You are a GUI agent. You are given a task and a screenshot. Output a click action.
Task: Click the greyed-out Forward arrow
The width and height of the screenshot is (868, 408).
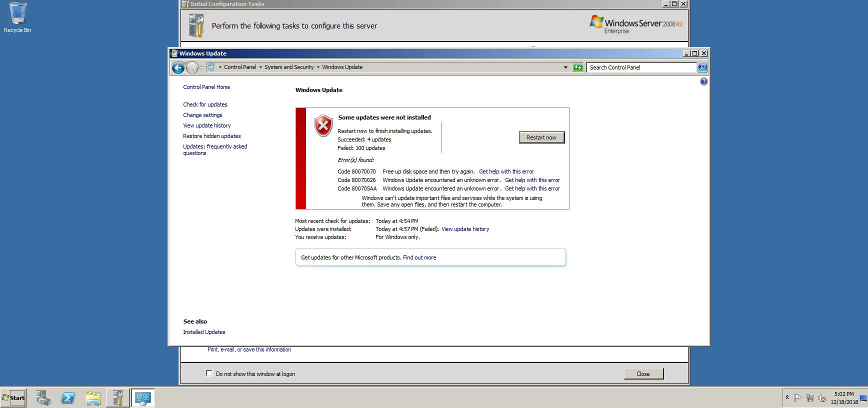point(192,67)
